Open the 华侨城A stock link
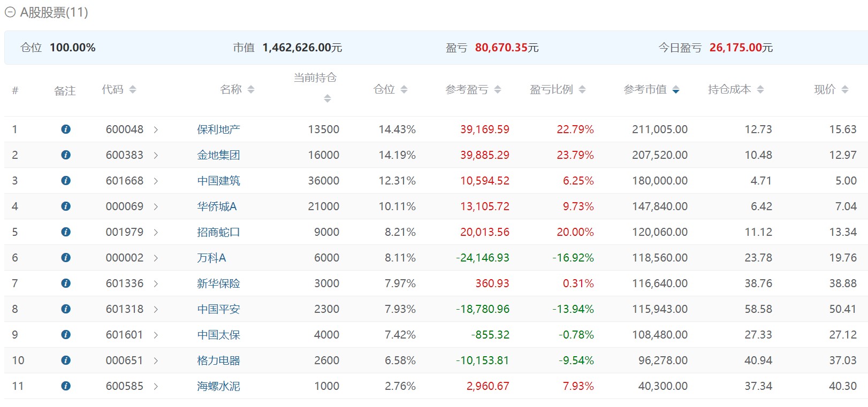868x407 pixels. (x=217, y=206)
